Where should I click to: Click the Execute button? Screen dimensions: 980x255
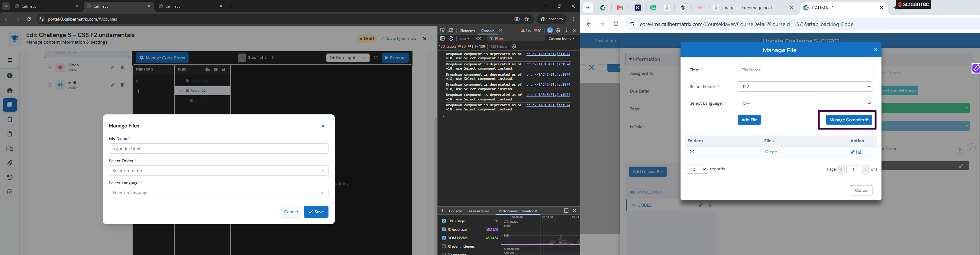click(x=395, y=58)
